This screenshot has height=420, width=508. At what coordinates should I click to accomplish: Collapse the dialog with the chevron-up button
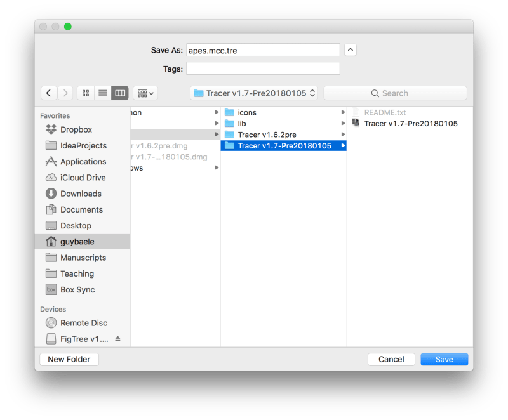point(351,50)
